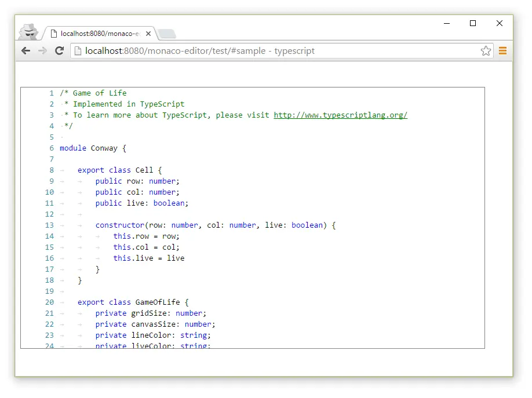The width and height of the screenshot is (532, 398).
Task: Click 'this.col = col;' line
Action: point(146,247)
